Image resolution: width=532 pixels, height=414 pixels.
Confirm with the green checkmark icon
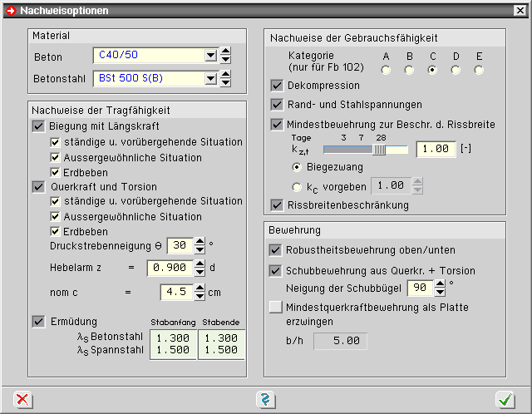[505, 400]
